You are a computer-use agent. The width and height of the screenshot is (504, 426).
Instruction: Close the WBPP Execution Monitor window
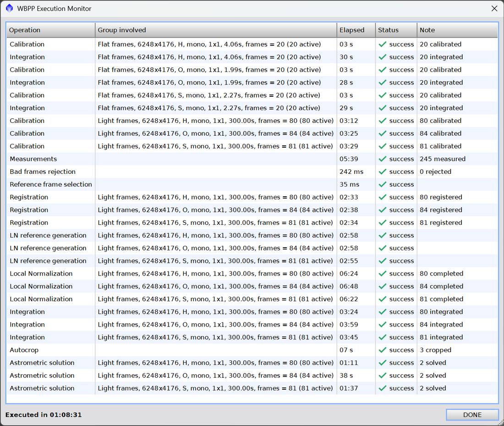coord(494,9)
